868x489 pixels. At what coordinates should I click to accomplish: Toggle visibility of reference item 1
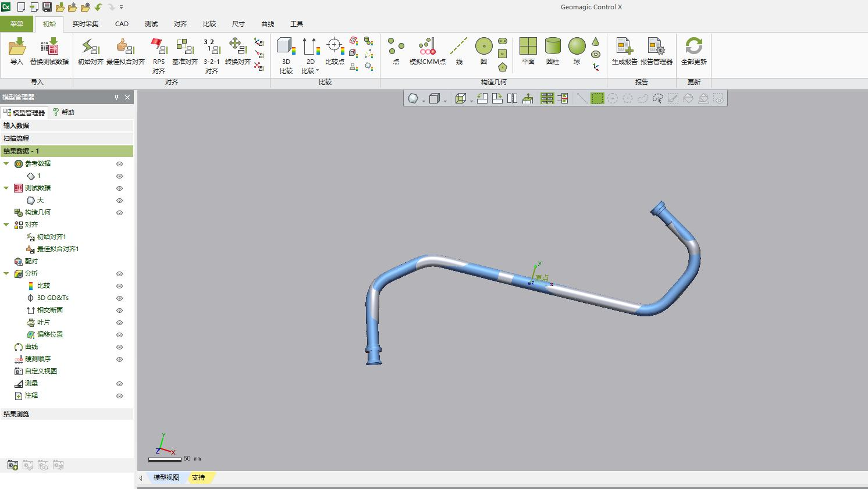tap(120, 176)
